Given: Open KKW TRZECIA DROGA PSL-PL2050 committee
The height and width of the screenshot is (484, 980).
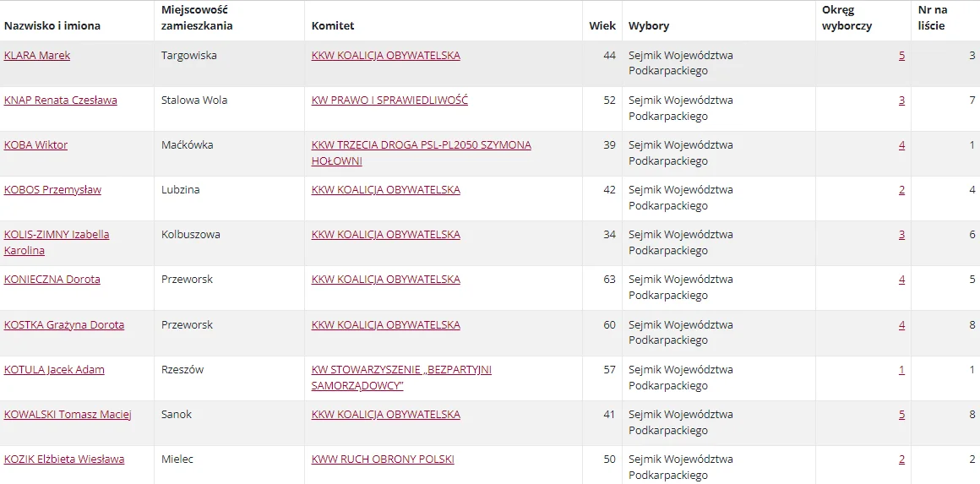Looking at the screenshot, I should pos(422,153).
